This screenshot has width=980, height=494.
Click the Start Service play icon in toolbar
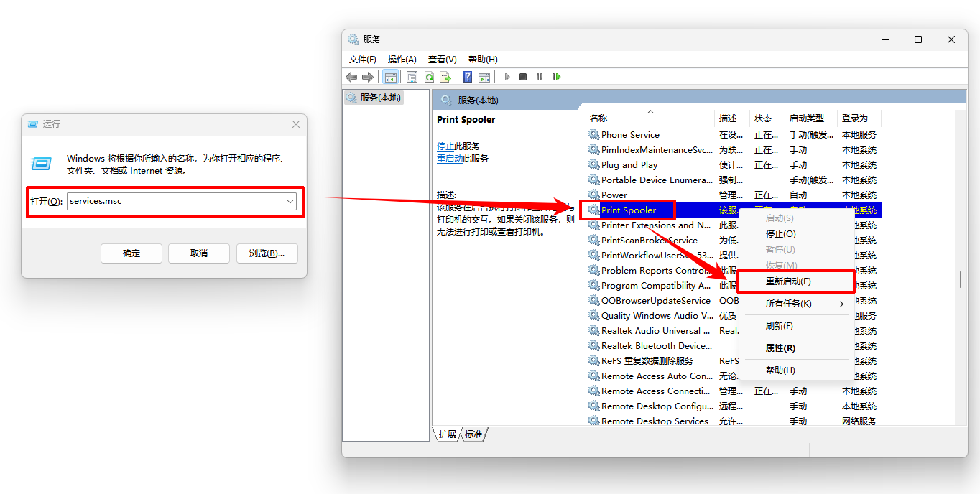(x=507, y=77)
